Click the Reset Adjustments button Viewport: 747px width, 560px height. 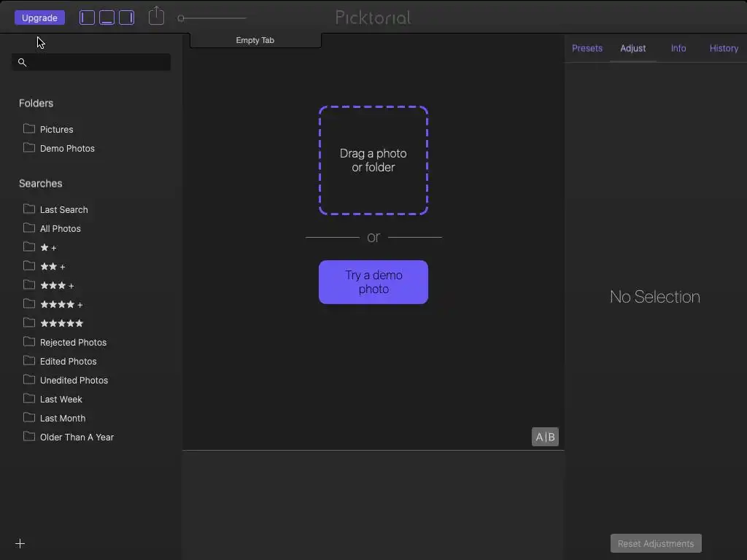pyautogui.click(x=656, y=544)
